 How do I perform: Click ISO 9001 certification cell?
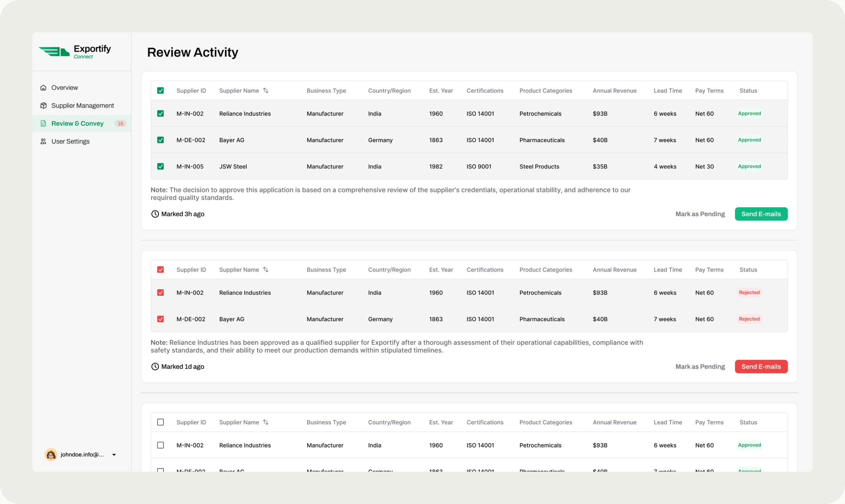tap(479, 167)
